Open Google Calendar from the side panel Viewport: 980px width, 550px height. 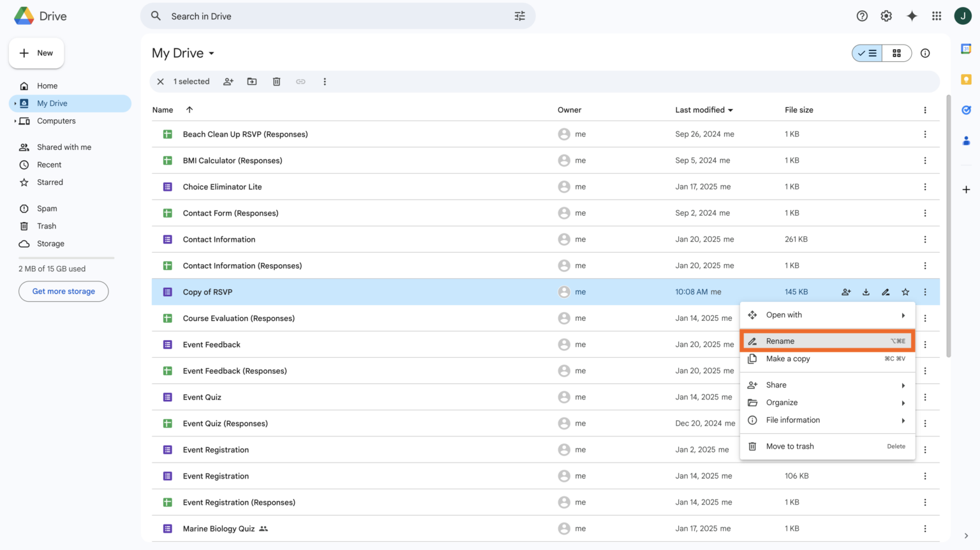pyautogui.click(x=965, y=48)
